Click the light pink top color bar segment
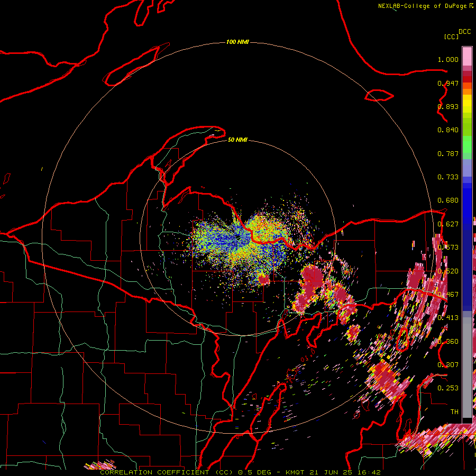476x476 pixels. point(467,56)
